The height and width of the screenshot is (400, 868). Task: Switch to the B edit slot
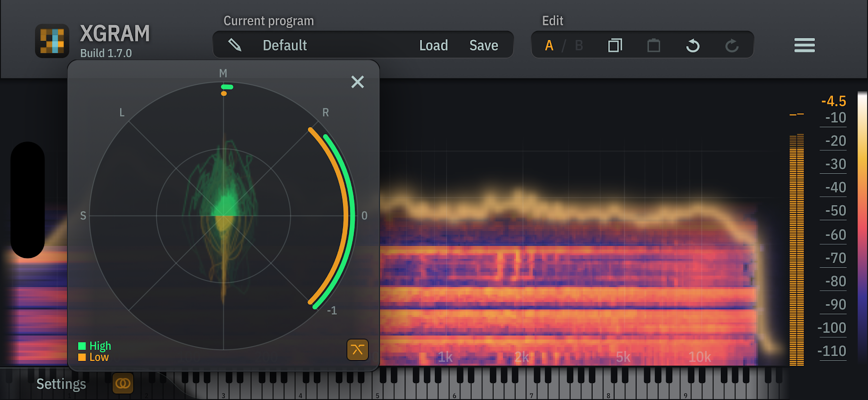579,45
